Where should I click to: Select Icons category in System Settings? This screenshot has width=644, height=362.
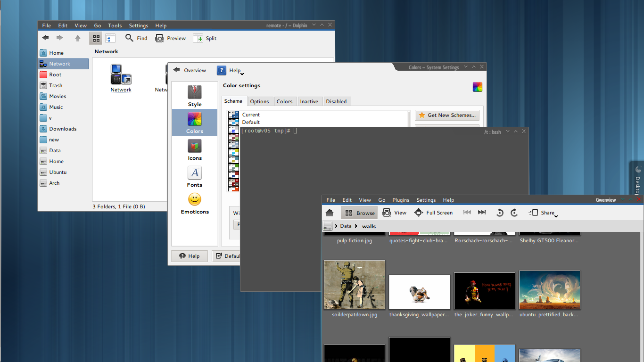[x=195, y=149]
